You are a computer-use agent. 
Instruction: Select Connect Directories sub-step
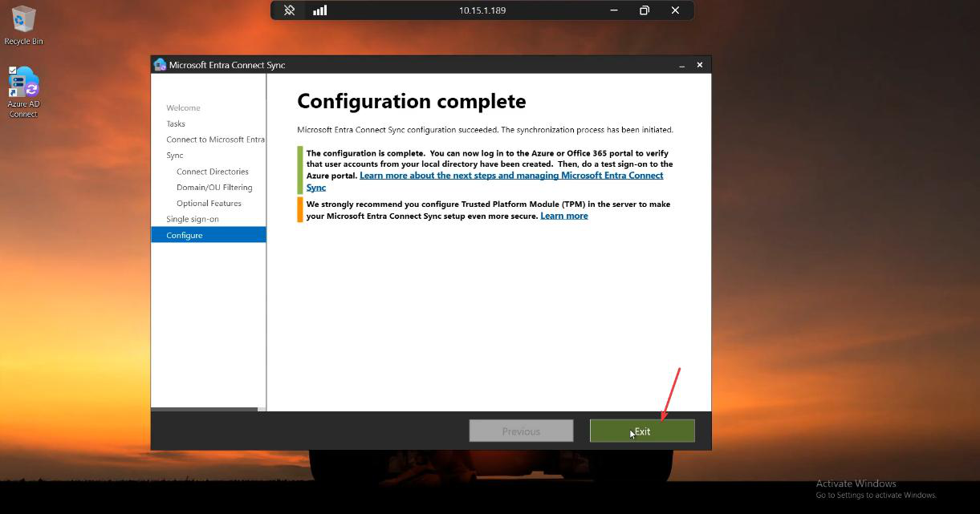(x=213, y=172)
